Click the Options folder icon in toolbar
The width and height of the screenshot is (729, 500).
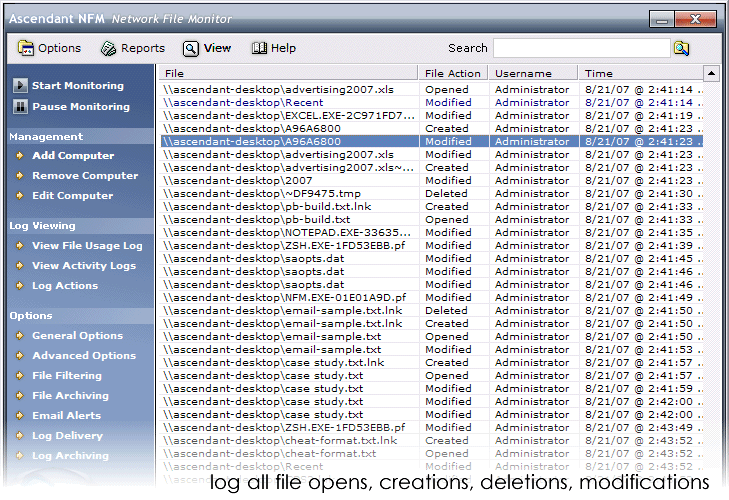tap(26, 48)
